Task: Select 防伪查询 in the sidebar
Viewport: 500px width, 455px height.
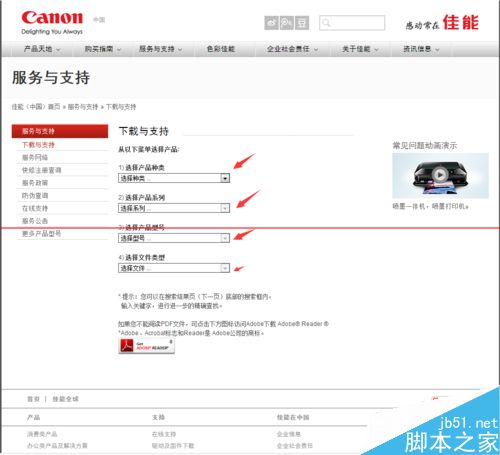Action: coord(35,195)
